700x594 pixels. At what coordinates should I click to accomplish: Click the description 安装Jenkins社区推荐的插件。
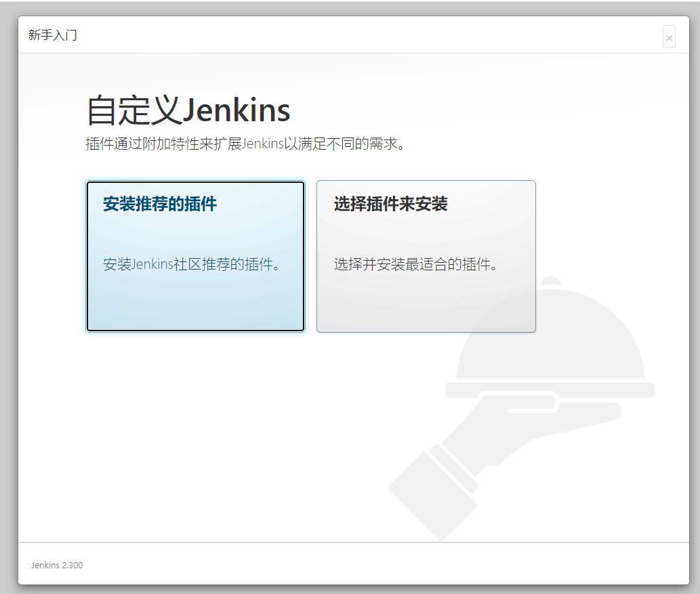(x=192, y=264)
